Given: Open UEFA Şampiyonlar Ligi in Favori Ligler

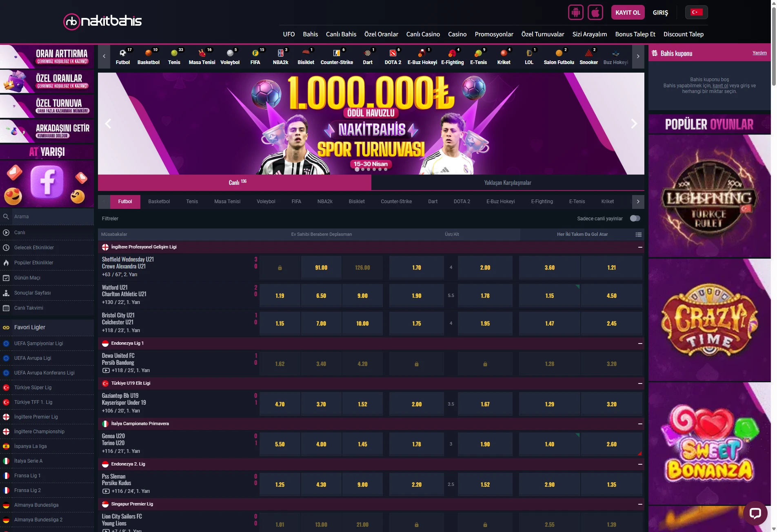Looking at the screenshot, I should tap(47, 344).
